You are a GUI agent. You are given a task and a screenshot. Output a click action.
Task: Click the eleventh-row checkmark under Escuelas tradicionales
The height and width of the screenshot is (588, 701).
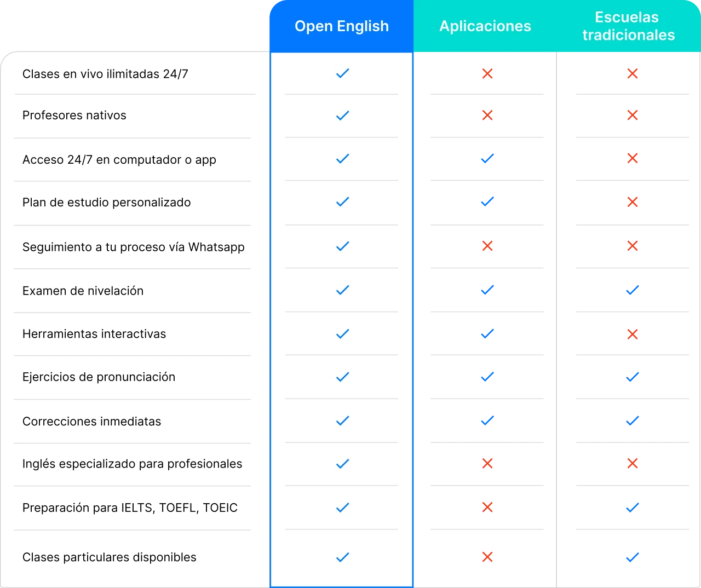coord(631,508)
